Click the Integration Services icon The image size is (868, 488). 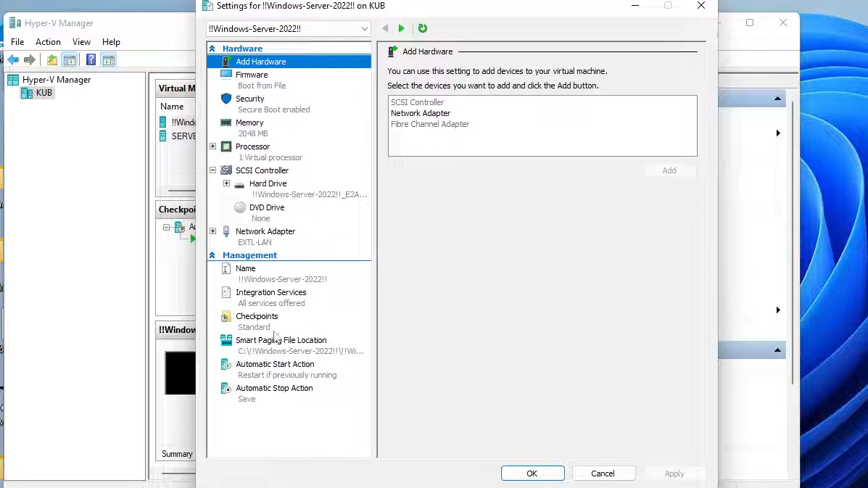(x=226, y=292)
